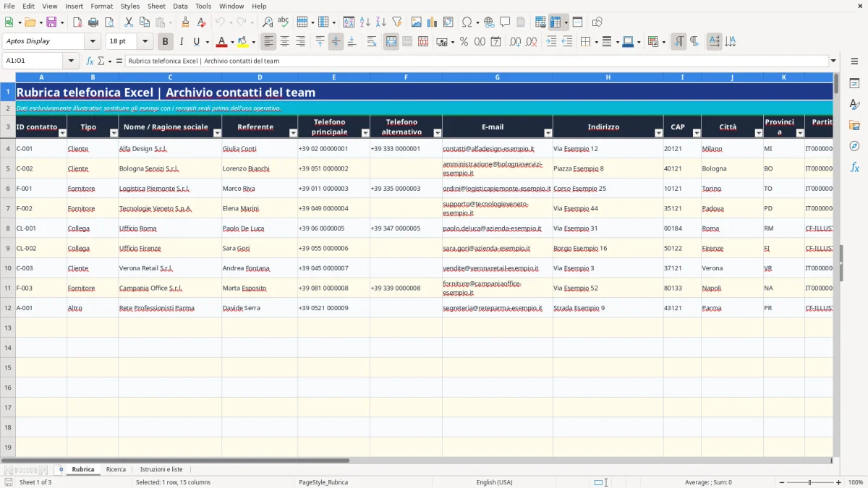Export directly as PDF

tap(77, 22)
